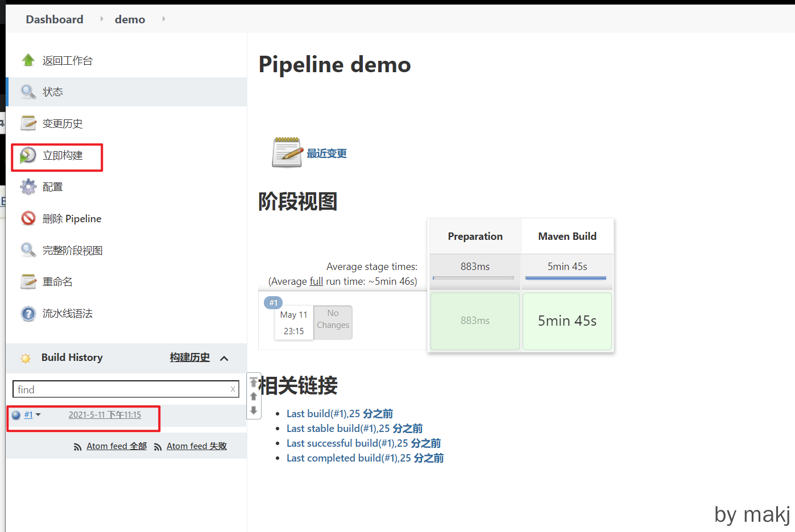Open the dropdown arrow next to build #1
The width and height of the screenshot is (795, 532).
pyautogui.click(x=38, y=415)
